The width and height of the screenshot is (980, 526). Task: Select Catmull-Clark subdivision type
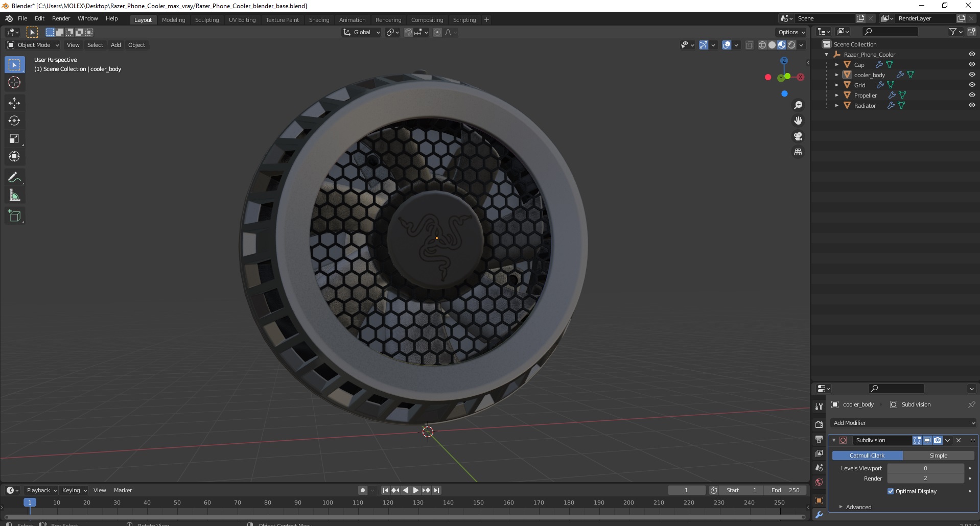pos(867,456)
